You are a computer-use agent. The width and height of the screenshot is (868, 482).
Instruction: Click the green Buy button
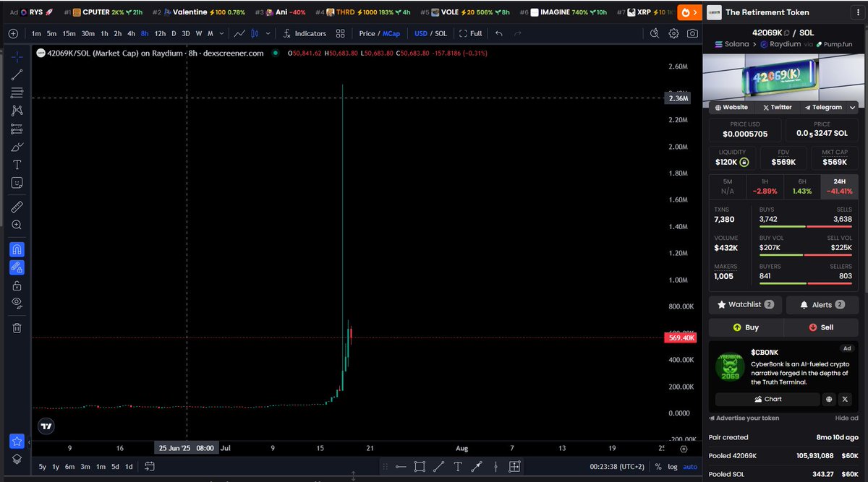pos(746,327)
